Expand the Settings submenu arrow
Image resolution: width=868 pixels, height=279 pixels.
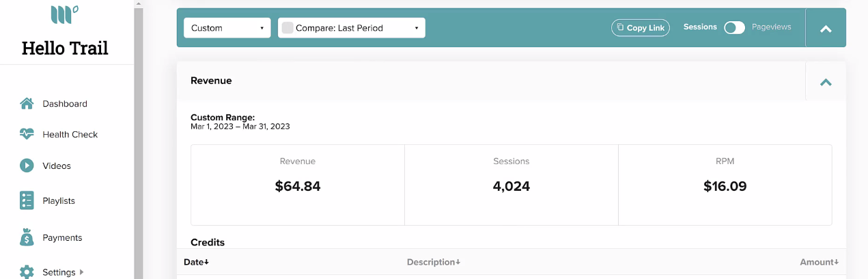click(82, 272)
